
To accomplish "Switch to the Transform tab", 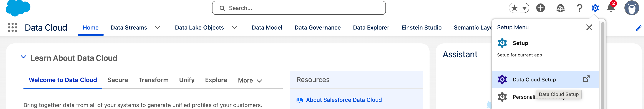I will (153, 80).
